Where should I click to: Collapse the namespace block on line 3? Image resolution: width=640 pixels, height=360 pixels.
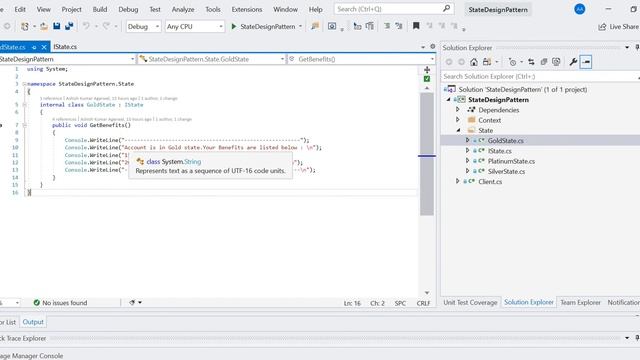24,84
